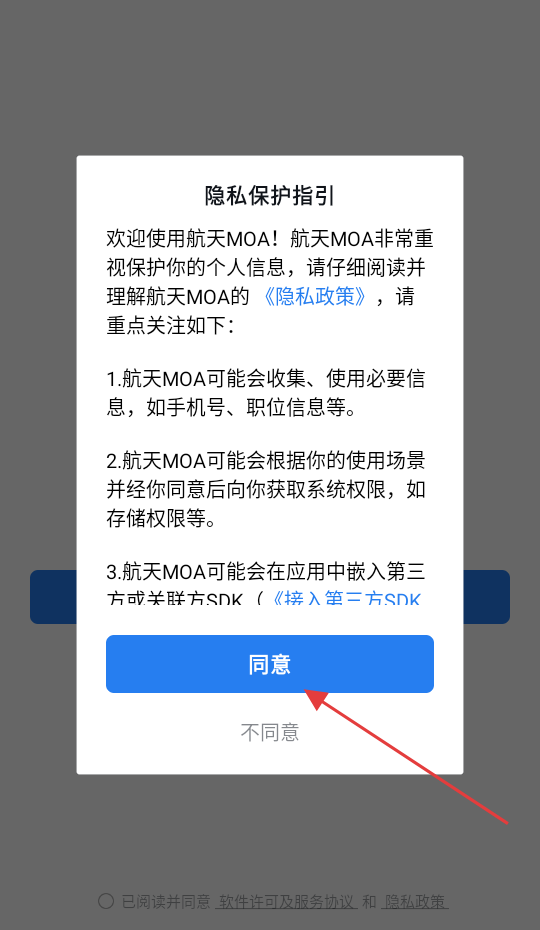
Task: Tap the blue 同意 button
Action: click(x=270, y=664)
